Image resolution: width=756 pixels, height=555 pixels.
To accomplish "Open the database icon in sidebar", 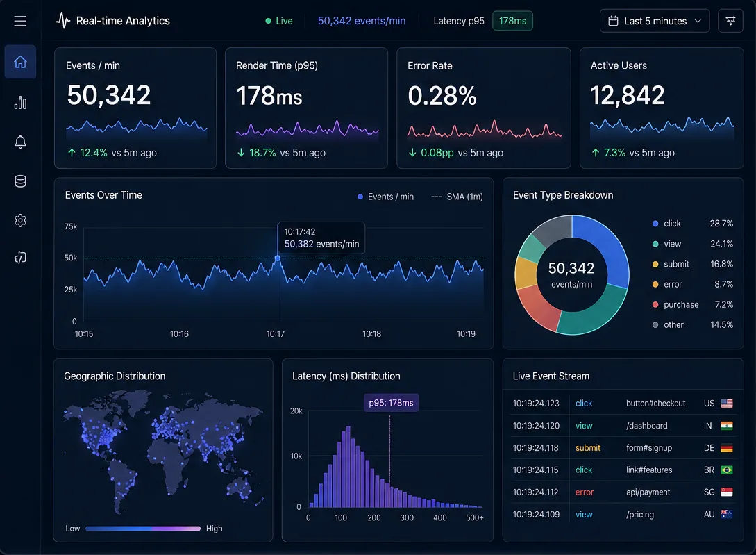I will coord(20,181).
